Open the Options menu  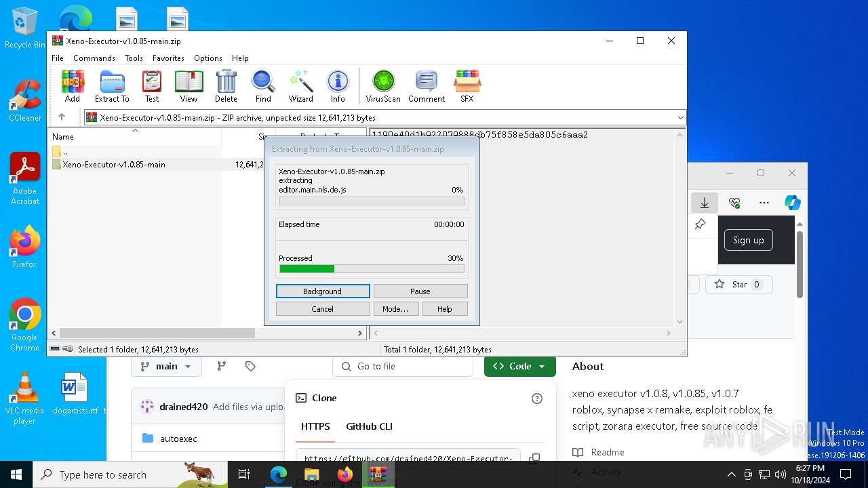click(x=208, y=58)
